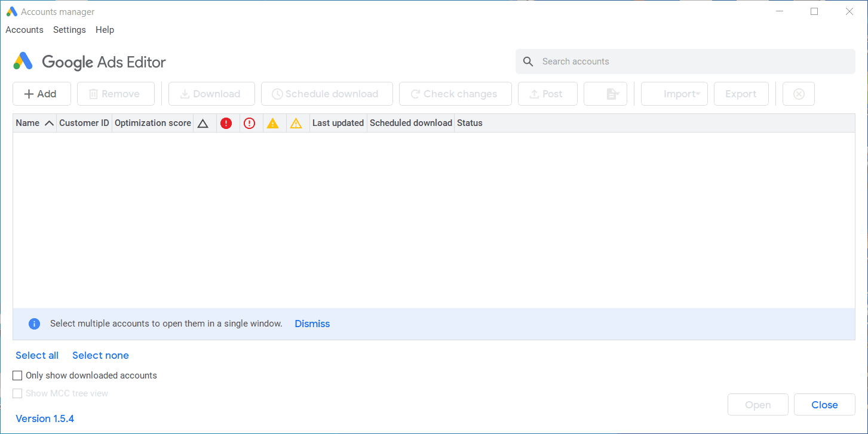
Task: Click the Last updated column header
Action: click(x=338, y=123)
